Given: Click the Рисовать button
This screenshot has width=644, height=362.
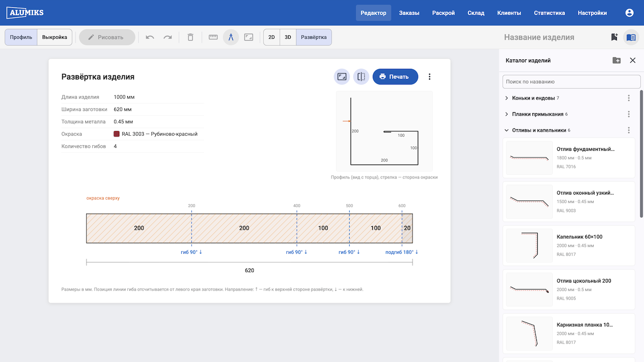Looking at the screenshot, I should [x=107, y=37].
